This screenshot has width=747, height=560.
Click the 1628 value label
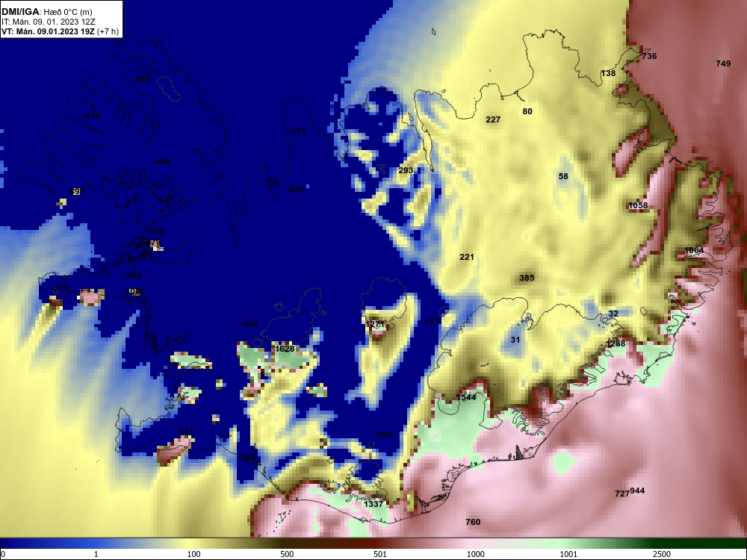(x=285, y=349)
